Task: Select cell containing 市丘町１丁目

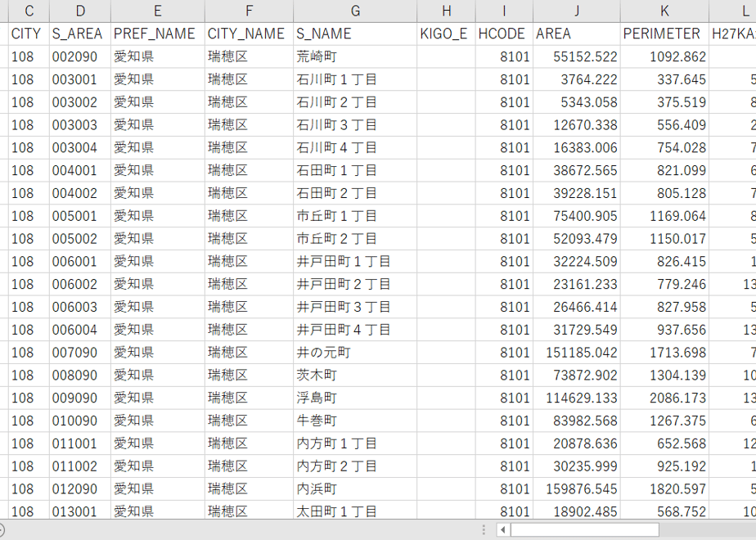Action: pyautogui.click(x=355, y=216)
